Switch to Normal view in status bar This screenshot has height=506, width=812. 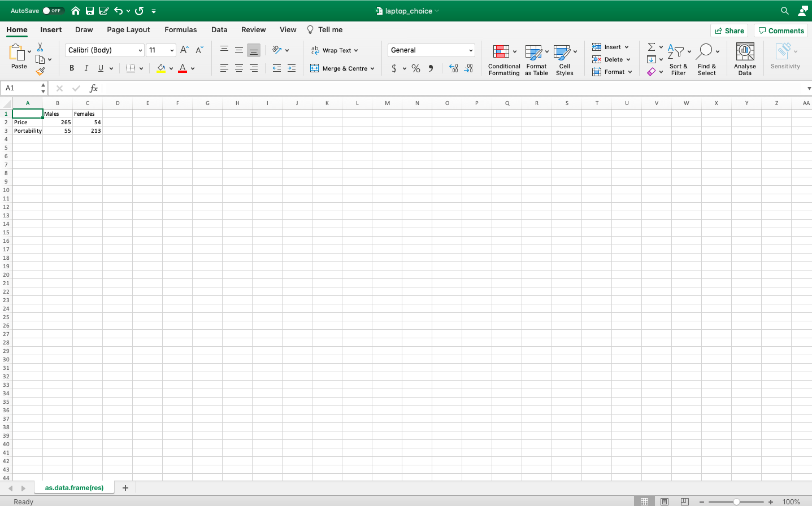pos(644,501)
